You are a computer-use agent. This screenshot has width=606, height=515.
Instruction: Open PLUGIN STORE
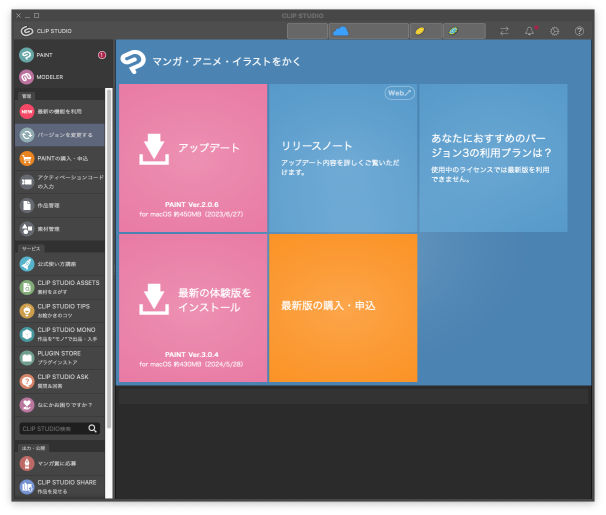point(60,358)
